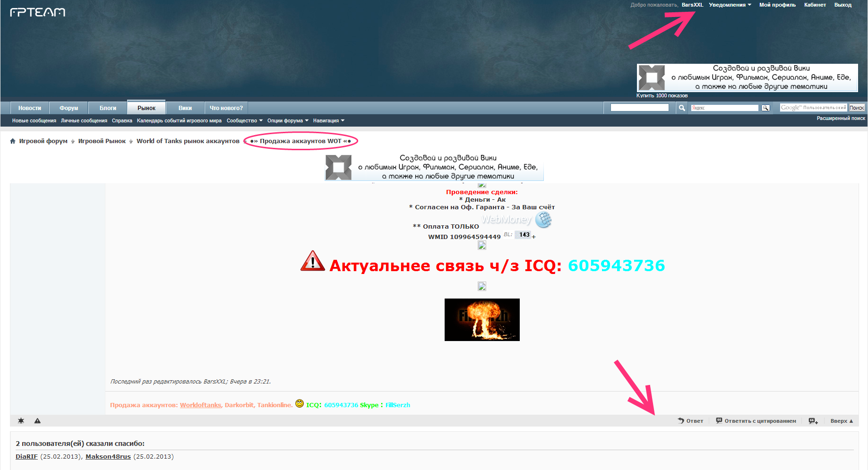
Task: Open the Форум tab
Action: (69, 108)
